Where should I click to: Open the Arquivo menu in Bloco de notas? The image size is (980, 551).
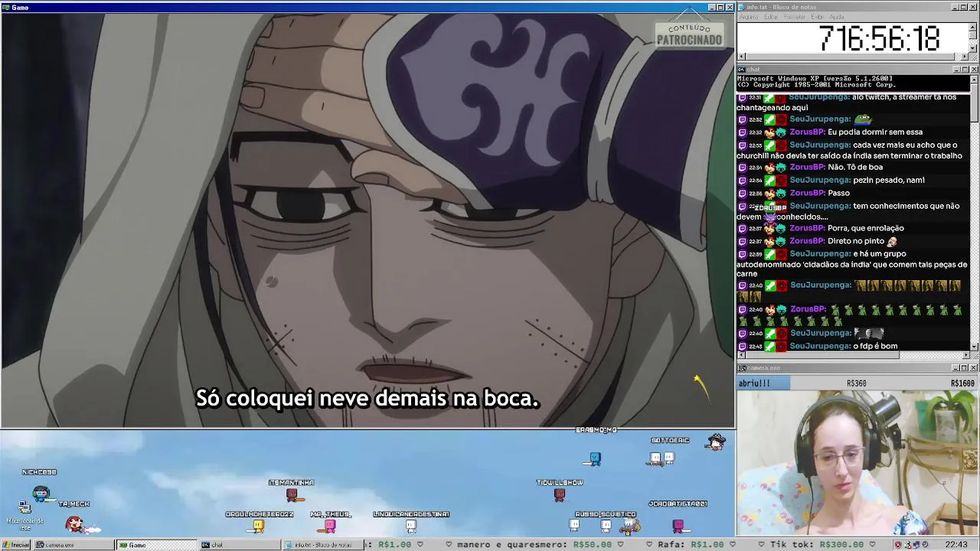pyautogui.click(x=748, y=17)
